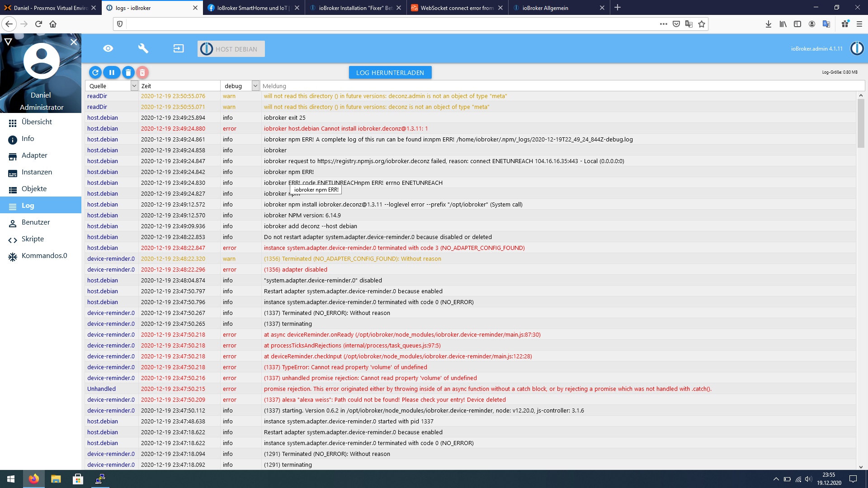This screenshot has height=488, width=868.
Task: Open the debug log level dropdown
Action: [x=255, y=86]
